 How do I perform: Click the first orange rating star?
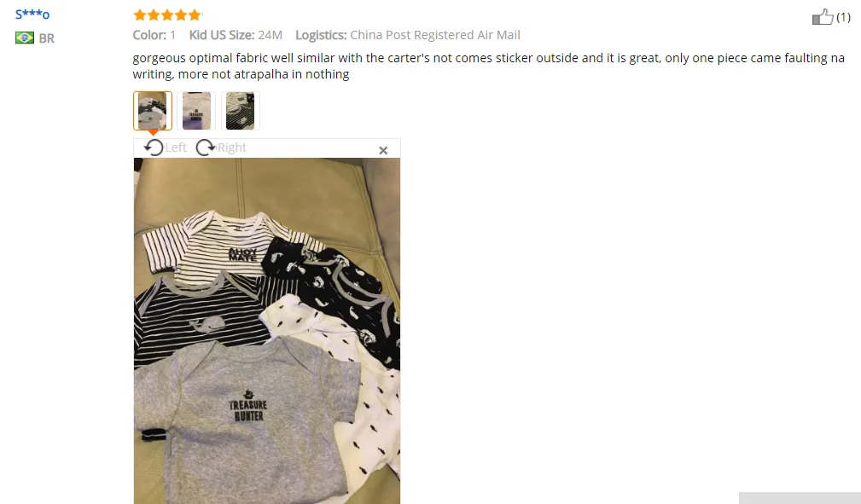click(x=140, y=14)
